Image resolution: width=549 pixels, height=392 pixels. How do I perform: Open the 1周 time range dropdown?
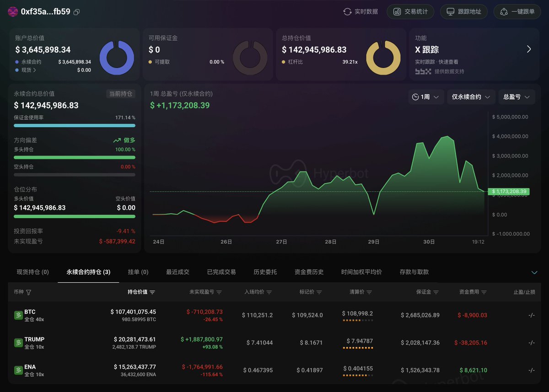pyautogui.click(x=426, y=97)
